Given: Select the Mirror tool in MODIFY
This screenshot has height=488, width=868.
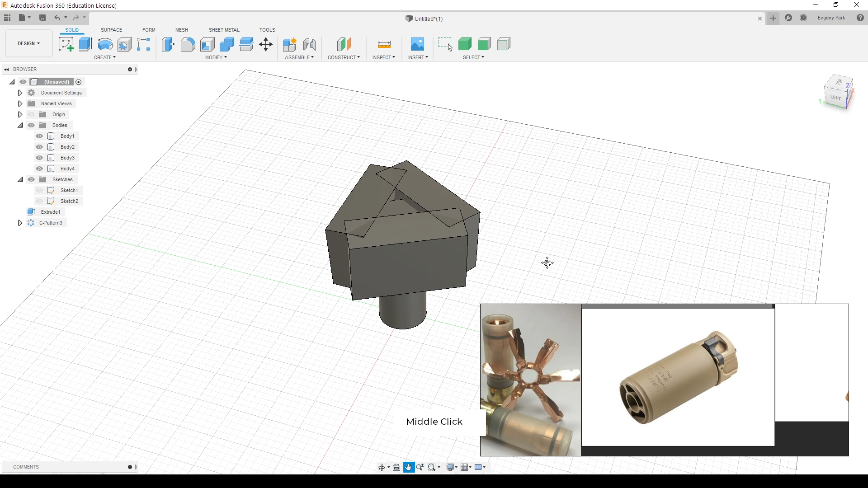Looking at the screenshot, I should [216, 57].
